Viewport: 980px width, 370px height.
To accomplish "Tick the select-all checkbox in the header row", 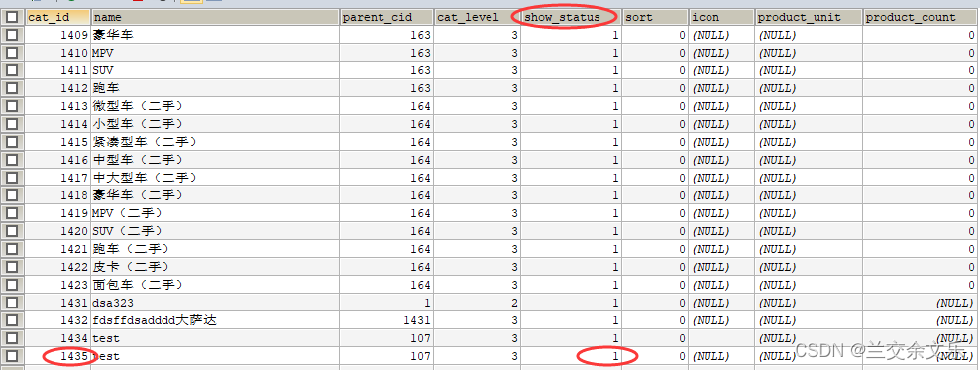I will (11, 18).
